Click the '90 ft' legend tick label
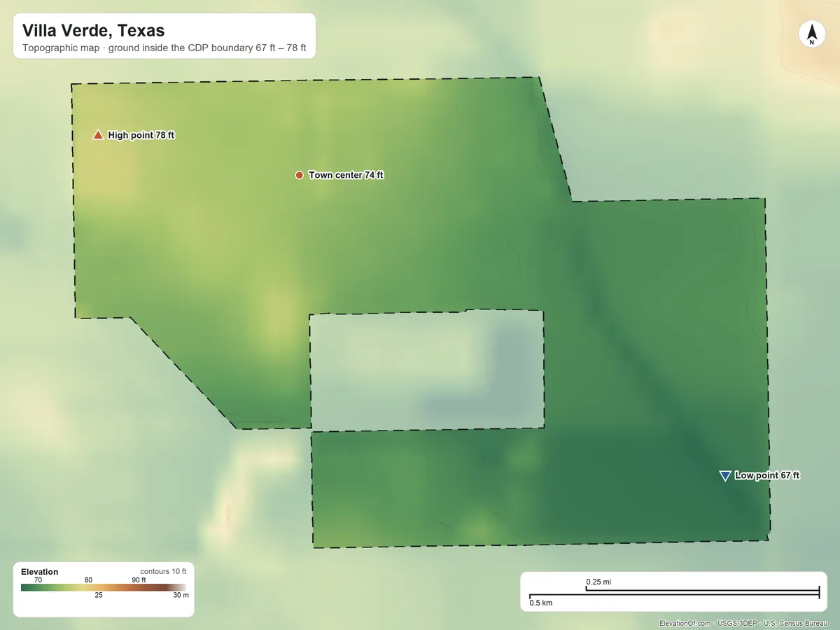This screenshot has height=630, width=840. coord(139,580)
